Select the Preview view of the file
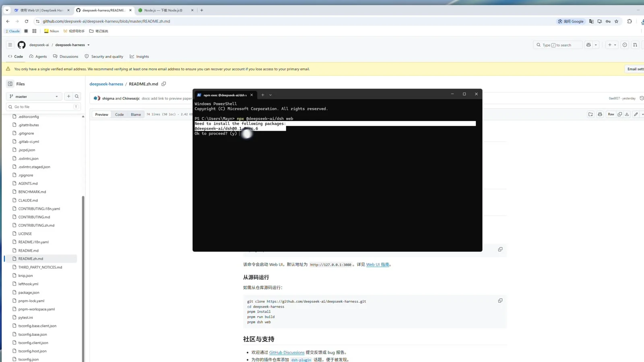Image resolution: width=644 pixels, height=362 pixels. (x=101, y=114)
